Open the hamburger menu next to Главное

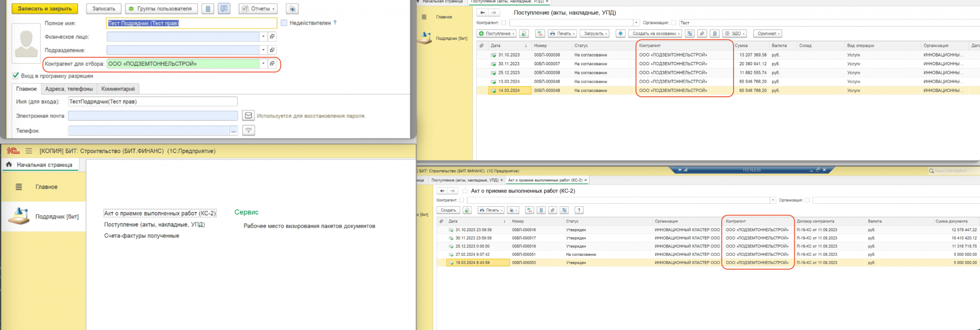(19, 187)
